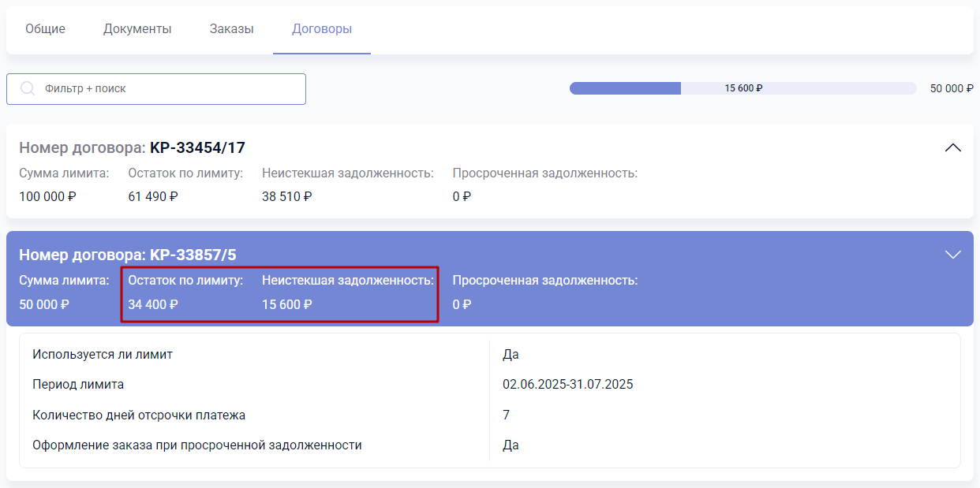Viewport: 980px width, 488px height.
Task: Click the 50 000 ₽ total beside progress bar
Action: (x=952, y=88)
